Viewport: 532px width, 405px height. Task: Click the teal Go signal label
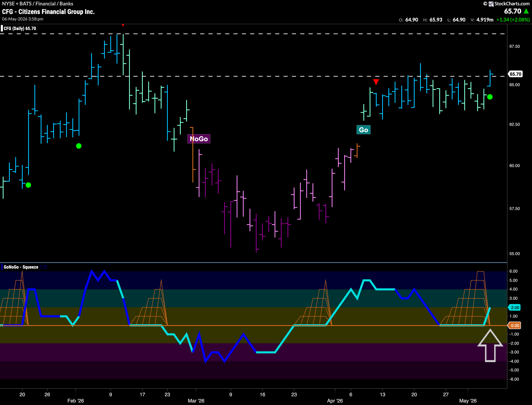coord(363,130)
